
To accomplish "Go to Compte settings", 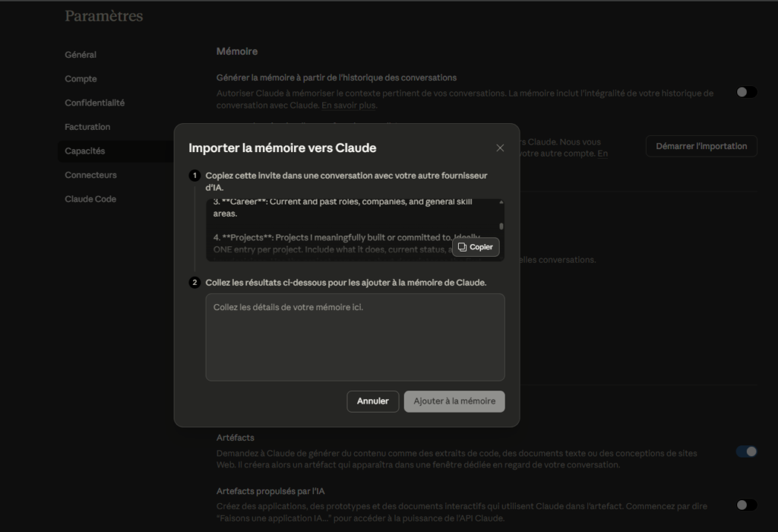I will [81, 79].
